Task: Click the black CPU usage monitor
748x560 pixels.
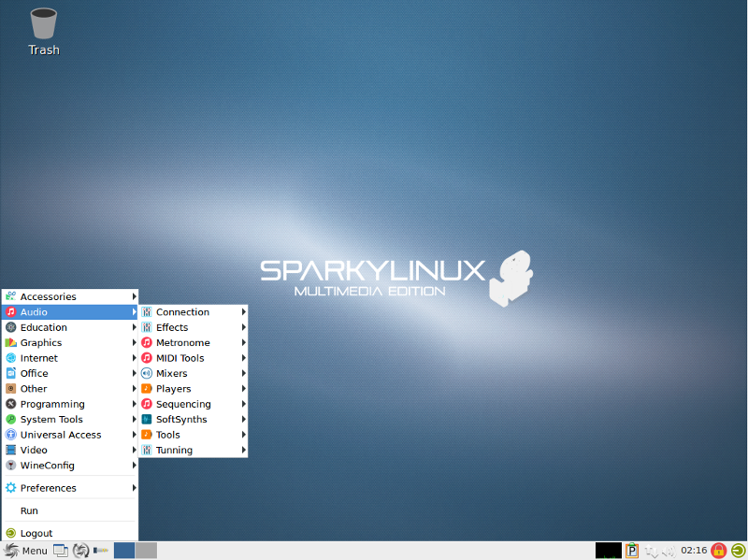Action: tap(609, 551)
